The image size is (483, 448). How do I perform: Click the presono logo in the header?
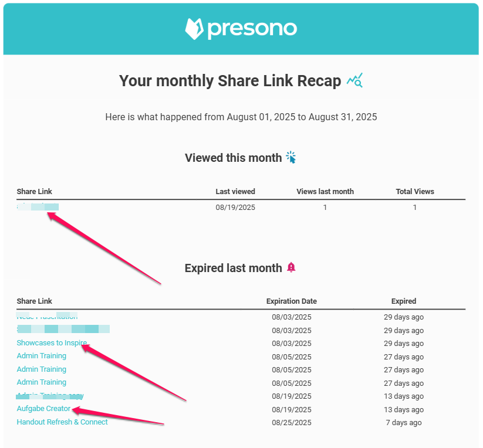click(x=241, y=28)
